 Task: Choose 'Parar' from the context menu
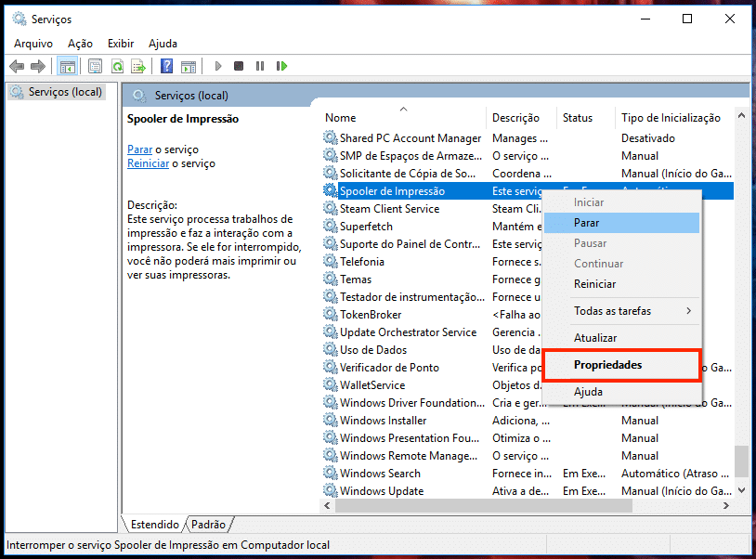coord(587,223)
